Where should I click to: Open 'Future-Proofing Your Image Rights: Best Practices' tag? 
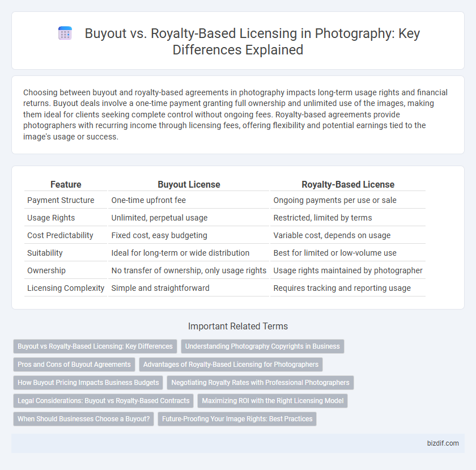[237, 419]
